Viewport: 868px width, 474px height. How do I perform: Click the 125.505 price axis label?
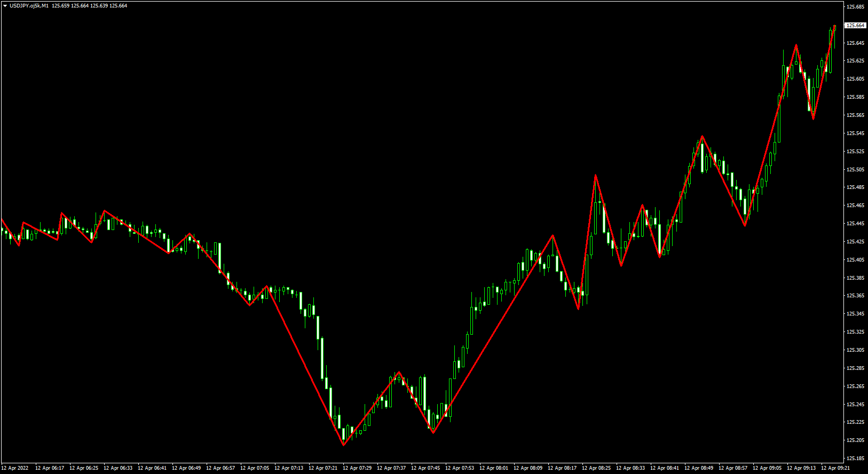pos(856,170)
